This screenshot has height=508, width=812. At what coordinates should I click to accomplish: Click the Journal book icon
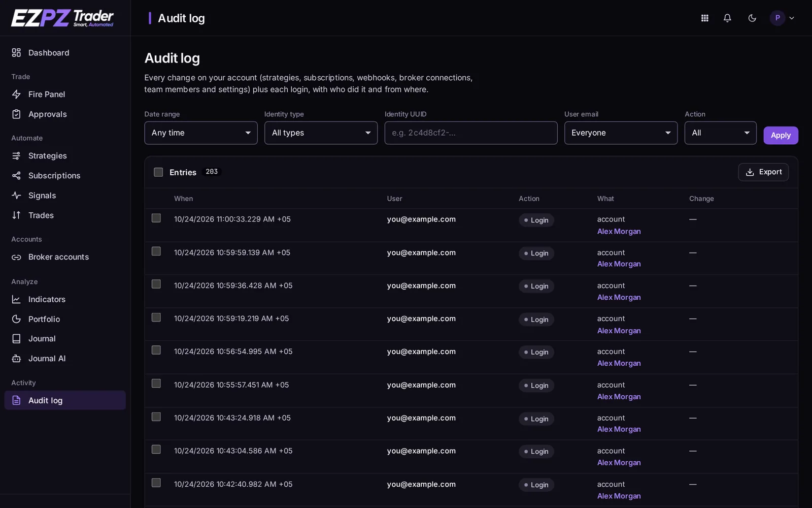tap(16, 339)
